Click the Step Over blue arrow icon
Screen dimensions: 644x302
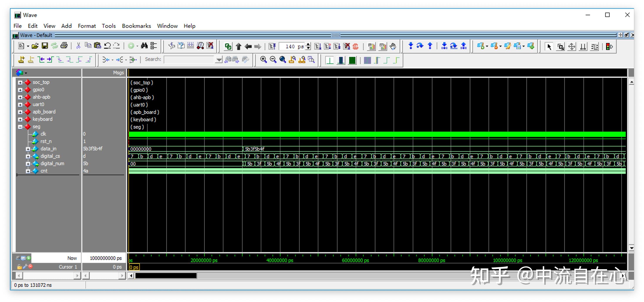(x=420, y=46)
